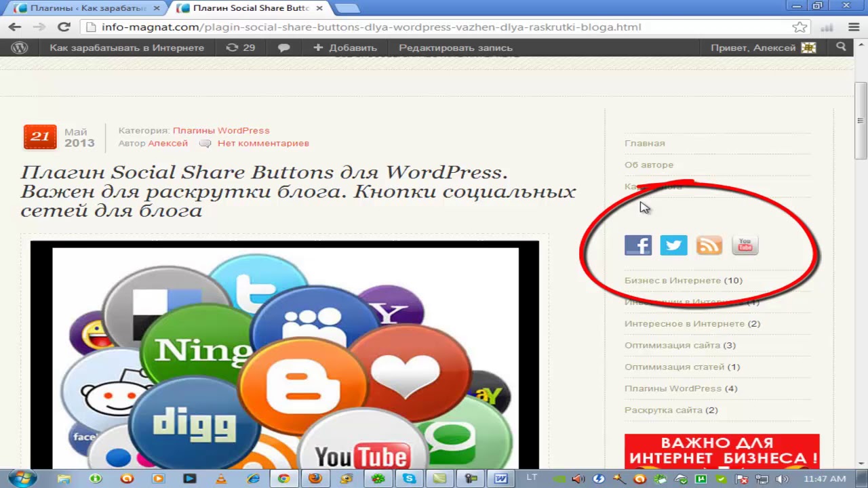The image size is (868, 488).
Task: Click 'Редактировать запись' in admin bar
Action: click(x=456, y=47)
